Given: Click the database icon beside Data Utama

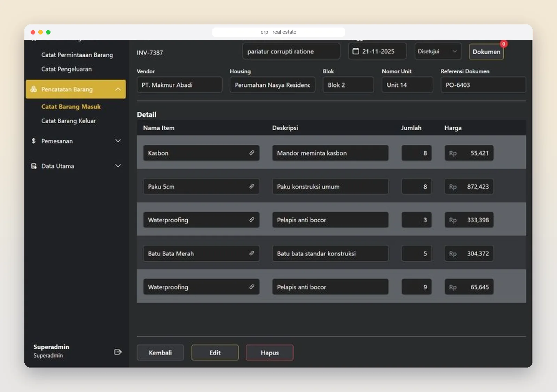Looking at the screenshot, I should (x=34, y=166).
